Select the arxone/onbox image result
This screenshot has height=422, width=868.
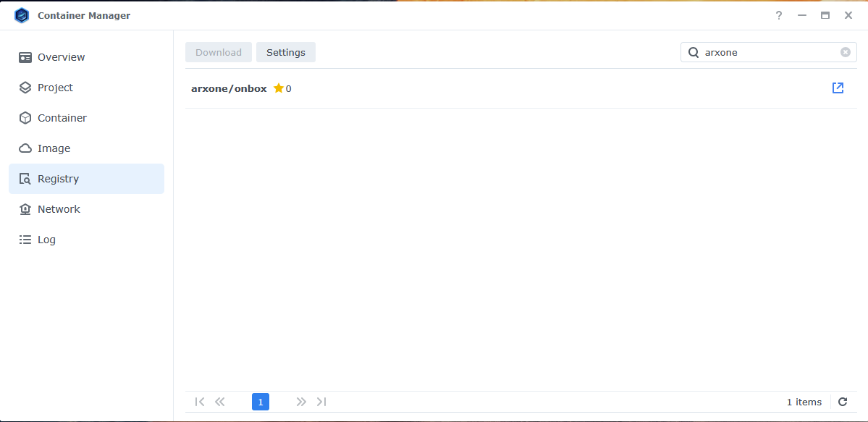tap(229, 88)
